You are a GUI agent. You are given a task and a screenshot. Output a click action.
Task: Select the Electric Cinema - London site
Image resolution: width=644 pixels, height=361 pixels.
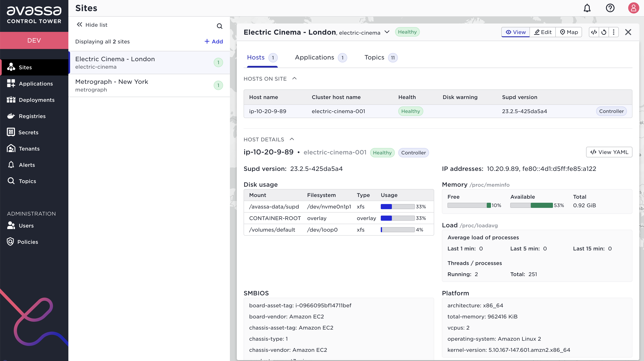[x=150, y=62]
